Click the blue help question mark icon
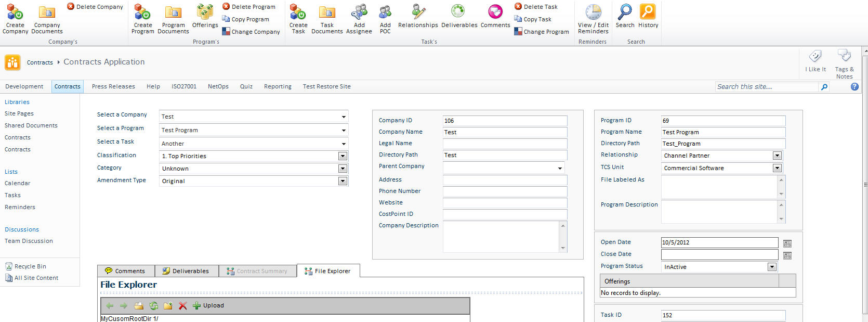Image resolution: width=868 pixels, height=322 pixels. click(854, 87)
